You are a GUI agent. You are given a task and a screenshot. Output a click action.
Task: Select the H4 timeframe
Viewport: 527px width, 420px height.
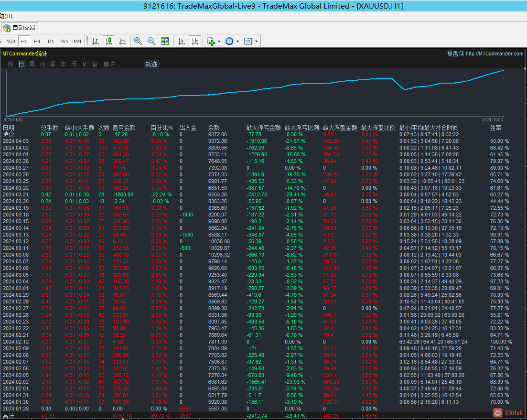point(37,41)
